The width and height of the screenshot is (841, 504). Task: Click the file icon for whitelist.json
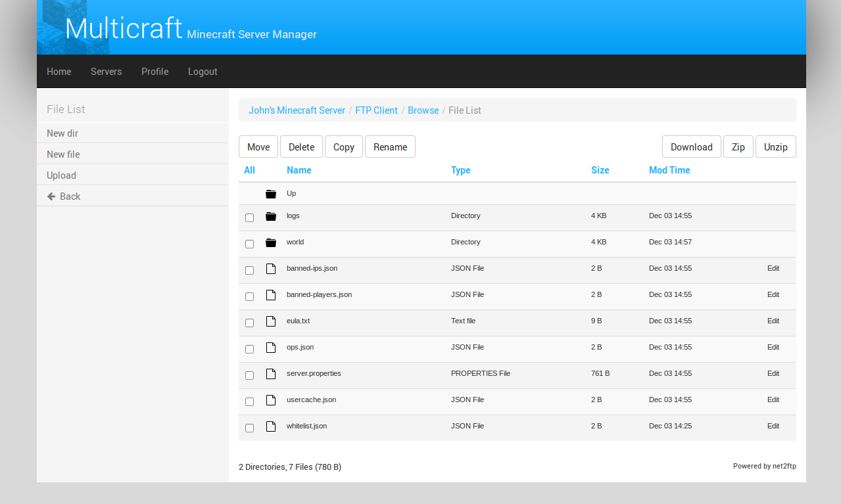(271, 426)
